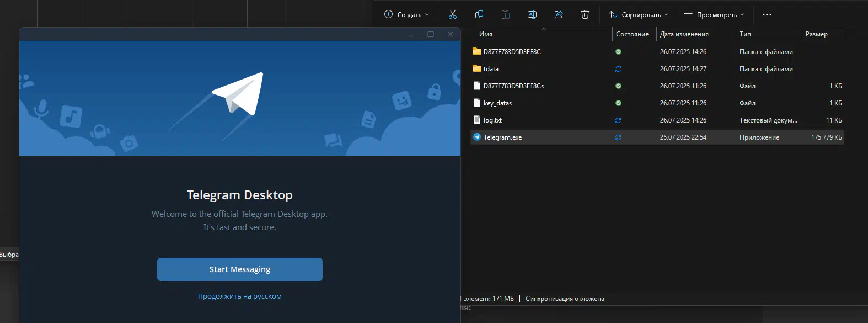The width and height of the screenshot is (868, 323).
Task: Sort by Размер column header
Action: (x=816, y=34)
